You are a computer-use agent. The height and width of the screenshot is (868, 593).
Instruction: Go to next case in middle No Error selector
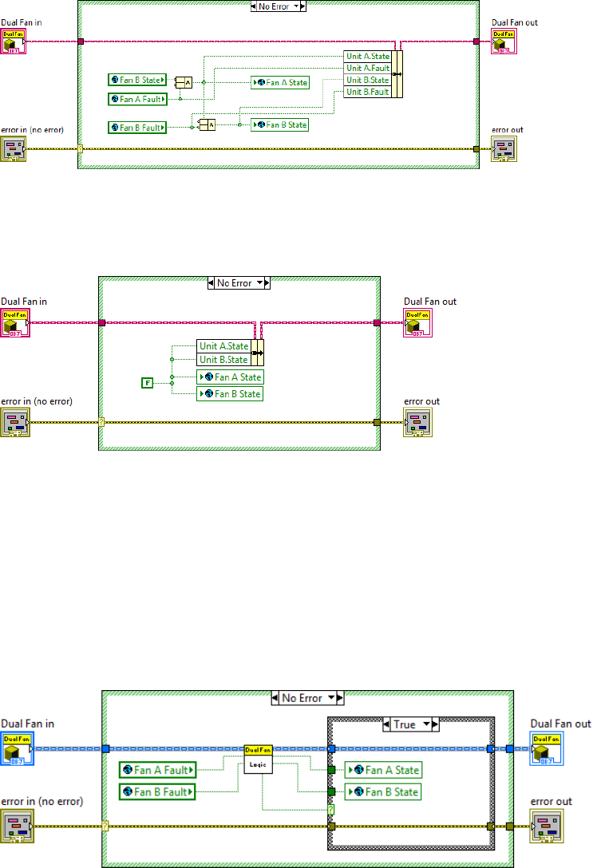point(267,283)
